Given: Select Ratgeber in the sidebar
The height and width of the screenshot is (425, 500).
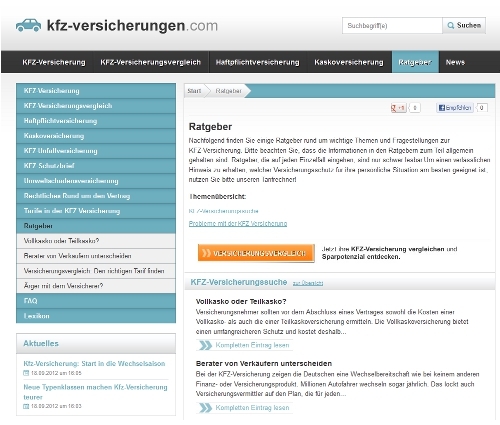Looking at the screenshot, I should (96, 226).
